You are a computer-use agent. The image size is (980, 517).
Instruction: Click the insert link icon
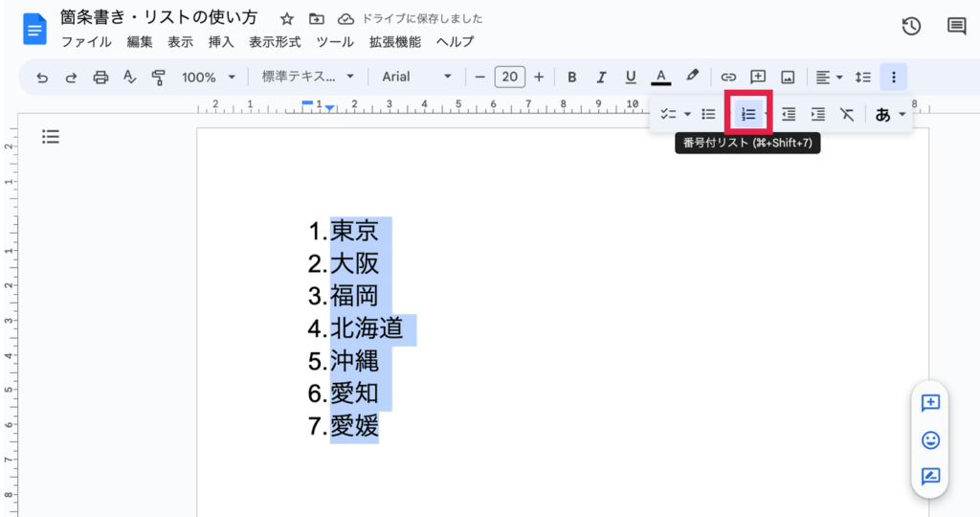click(728, 78)
